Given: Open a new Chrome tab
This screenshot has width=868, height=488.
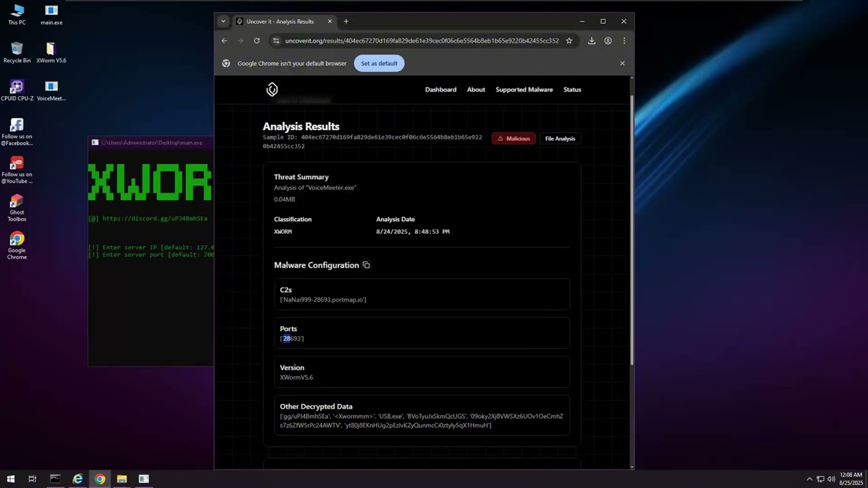Looking at the screenshot, I should click(x=346, y=22).
